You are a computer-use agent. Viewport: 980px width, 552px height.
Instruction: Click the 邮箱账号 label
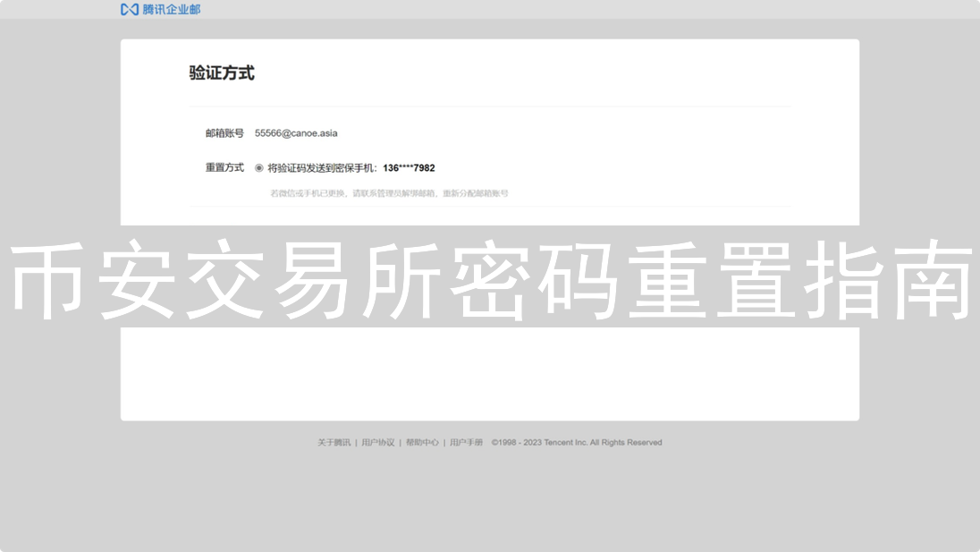tap(224, 133)
